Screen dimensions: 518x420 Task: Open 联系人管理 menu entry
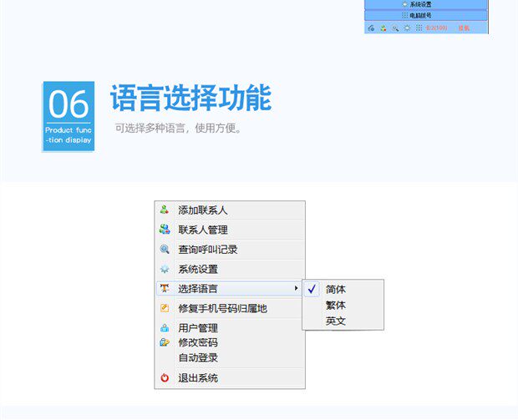pos(230,230)
